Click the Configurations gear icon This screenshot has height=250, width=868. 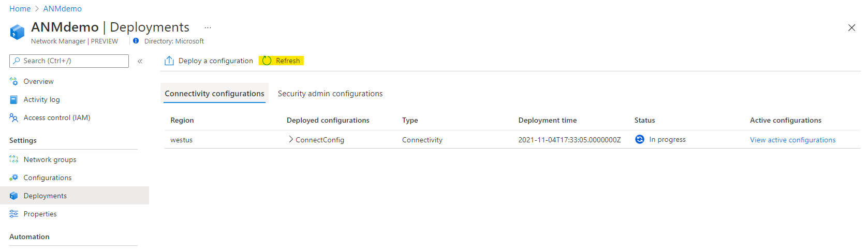(14, 178)
